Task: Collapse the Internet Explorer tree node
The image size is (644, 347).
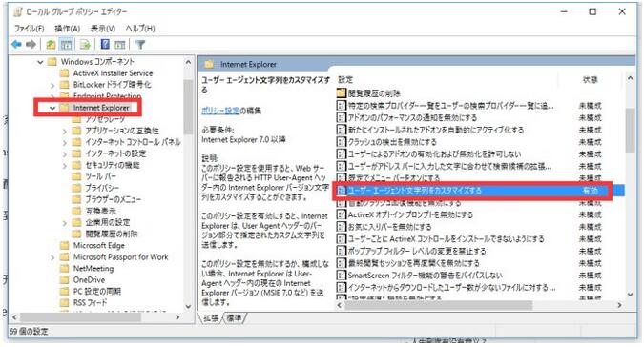Action: tap(52, 108)
